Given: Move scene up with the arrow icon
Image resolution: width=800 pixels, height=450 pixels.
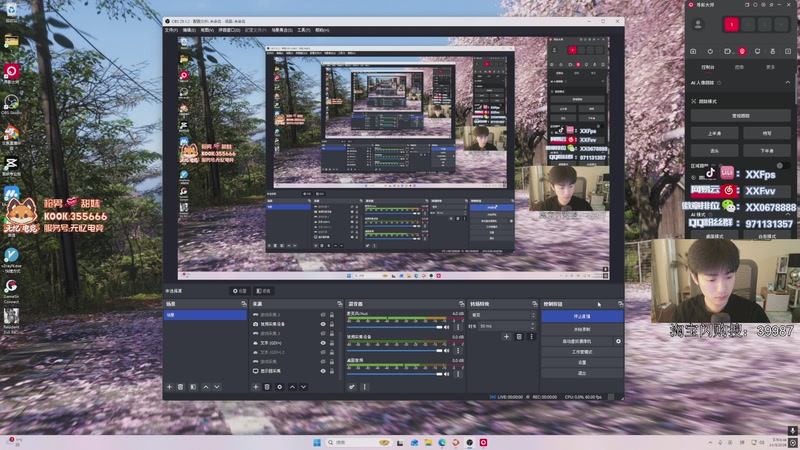Looking at the screenshot, I should coord(206,387).
